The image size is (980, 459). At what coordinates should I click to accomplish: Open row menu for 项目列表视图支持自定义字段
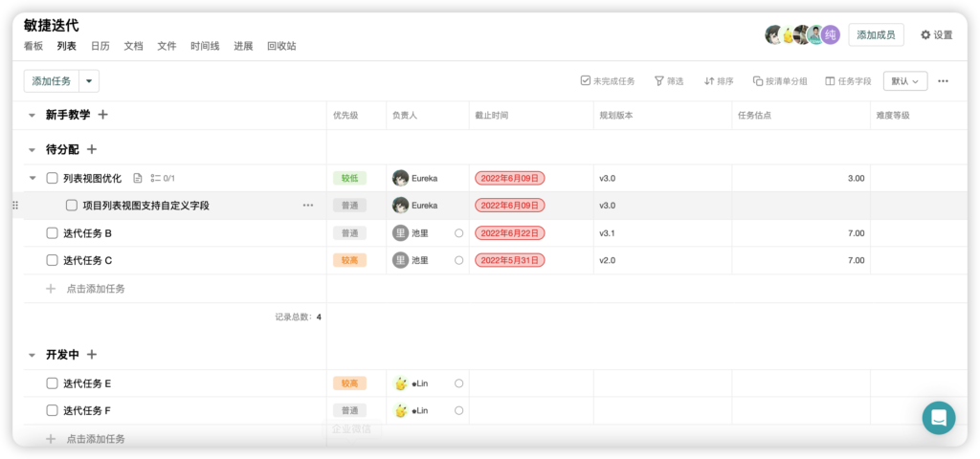click(x=308, y=206)
